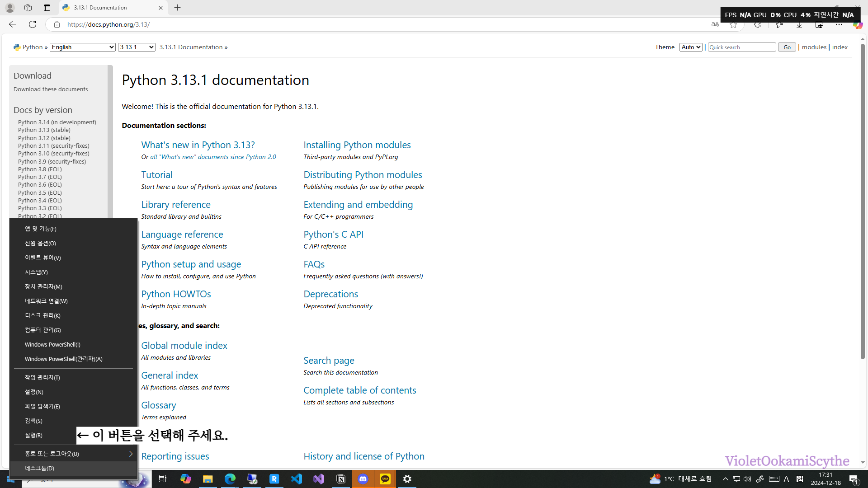The height and width of the screenshot is (488, 868).
Task: Select 네트워크 연결(W) menu item
Action: click(x=73, y=301)
